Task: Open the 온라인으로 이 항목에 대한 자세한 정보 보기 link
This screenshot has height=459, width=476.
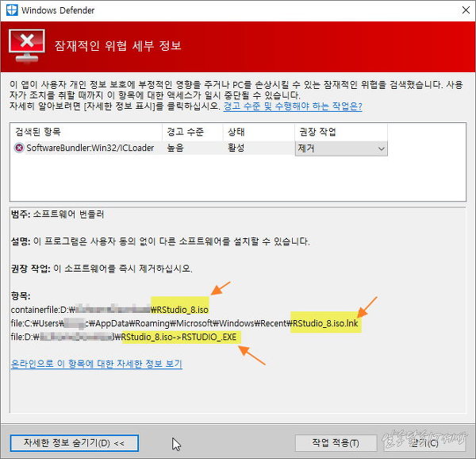Action: coord(96,364)
